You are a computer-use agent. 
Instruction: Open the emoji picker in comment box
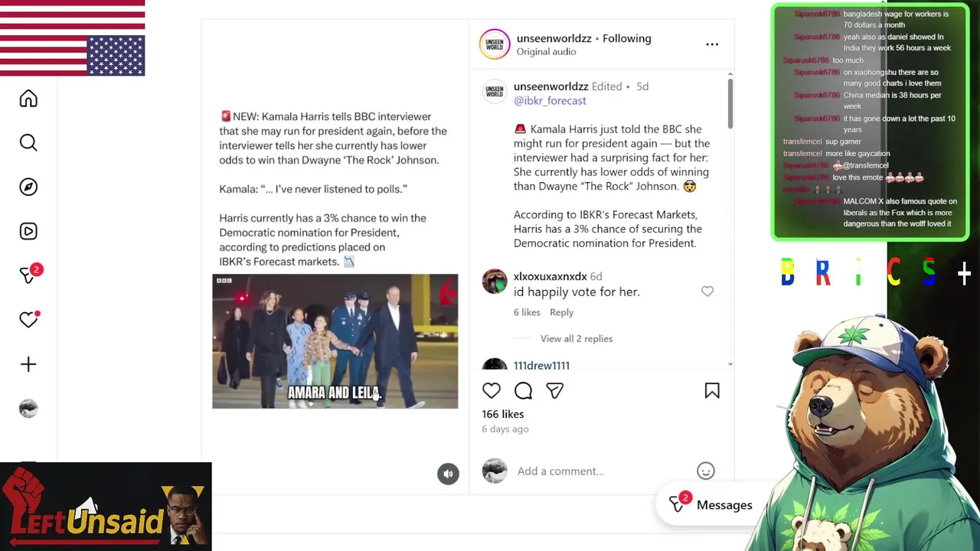[706, 471]
